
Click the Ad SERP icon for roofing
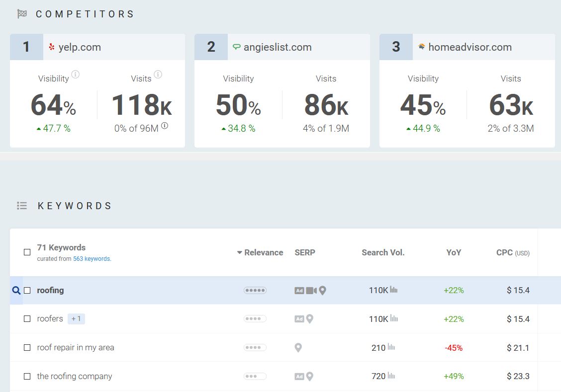point(299,291)
